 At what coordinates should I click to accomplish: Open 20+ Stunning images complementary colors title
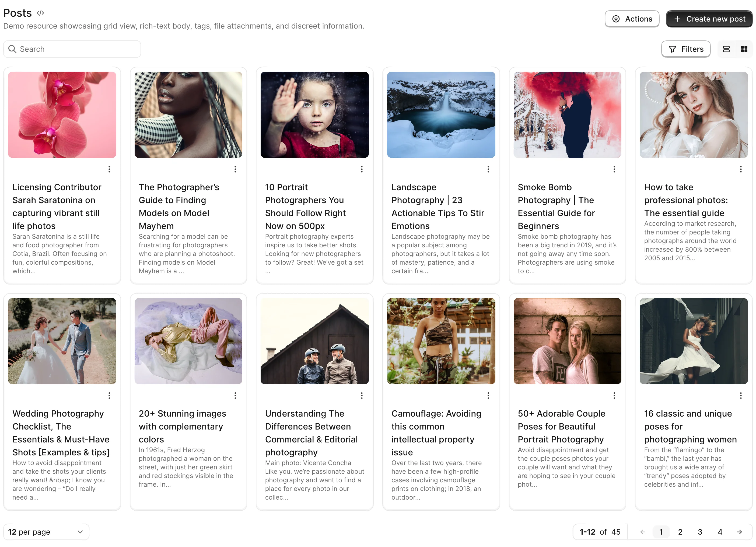click(x=182, y=426)
